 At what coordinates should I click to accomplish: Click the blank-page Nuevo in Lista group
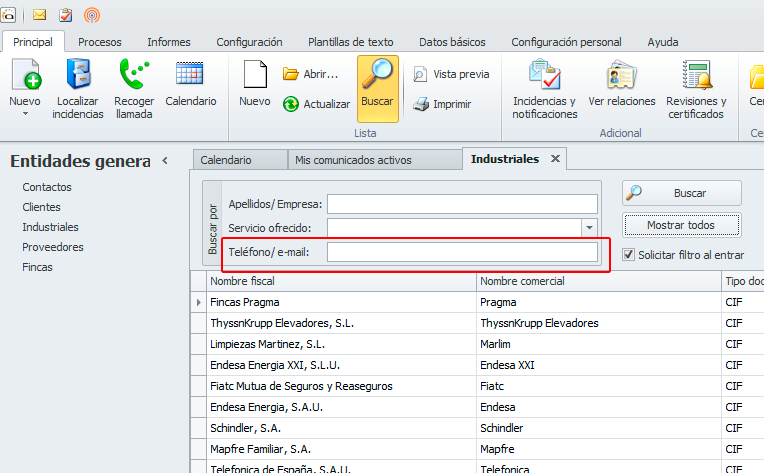255,83
